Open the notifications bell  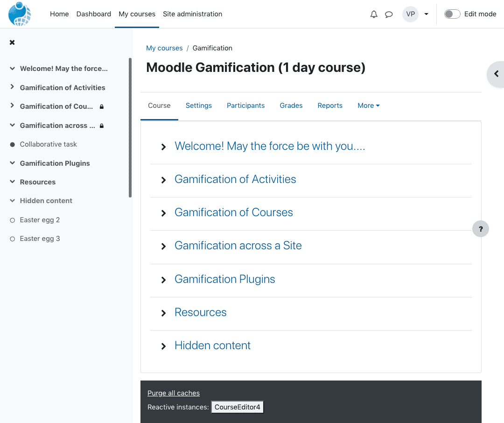[x=373, y=14]
